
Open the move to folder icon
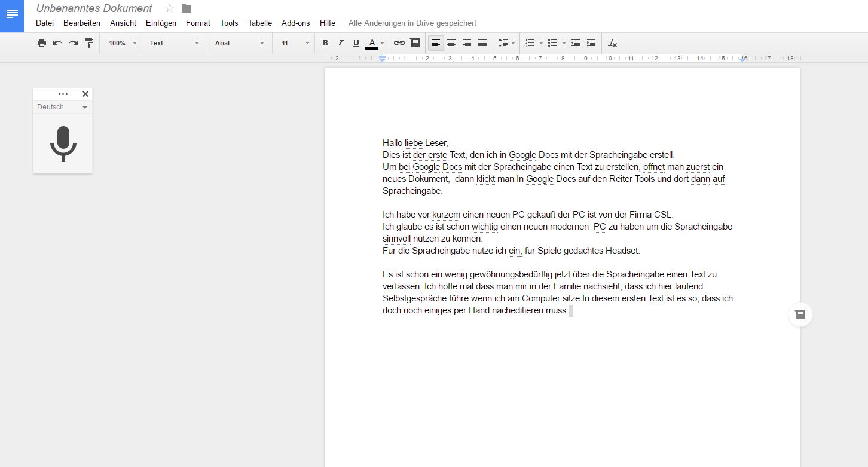[187, 8]
